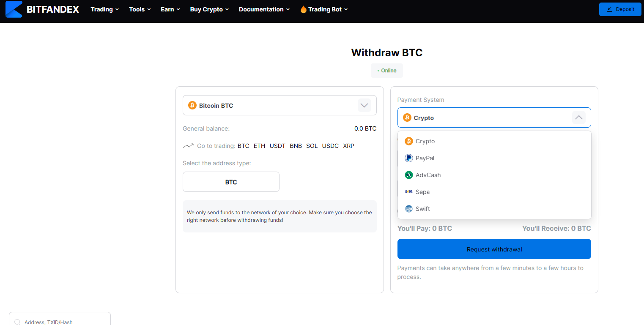Choose AdvCash payment system
644x325 pixels.
pos(494,175)
